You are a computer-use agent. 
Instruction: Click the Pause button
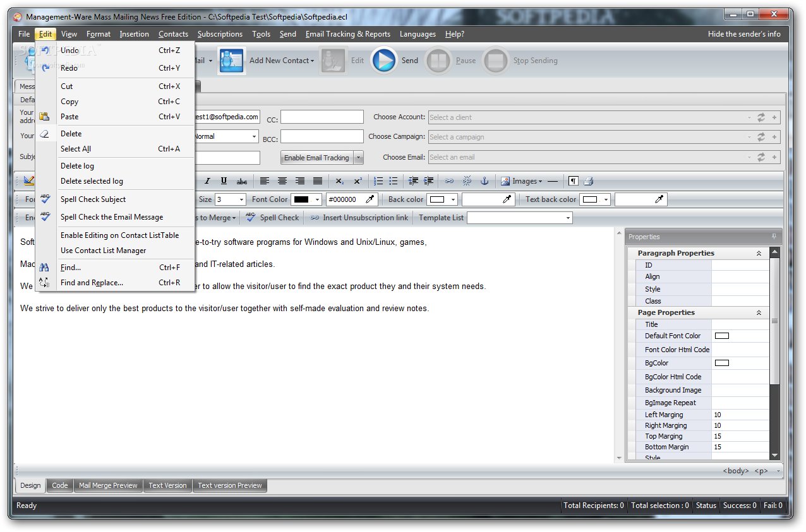tap(451, 61)
